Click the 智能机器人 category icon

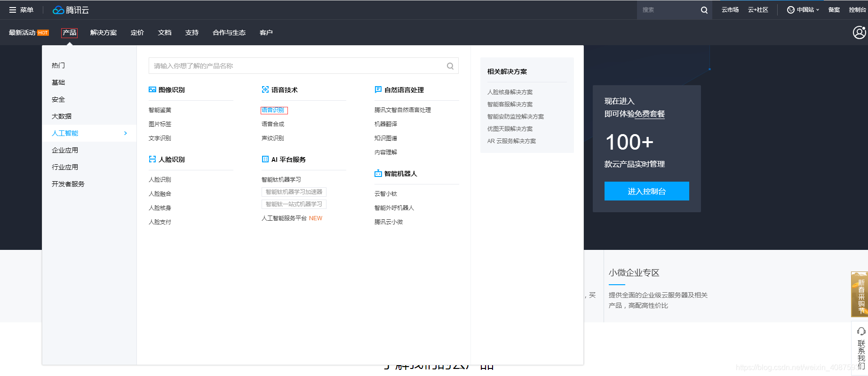pyautogui.click(x=378, y=173)
